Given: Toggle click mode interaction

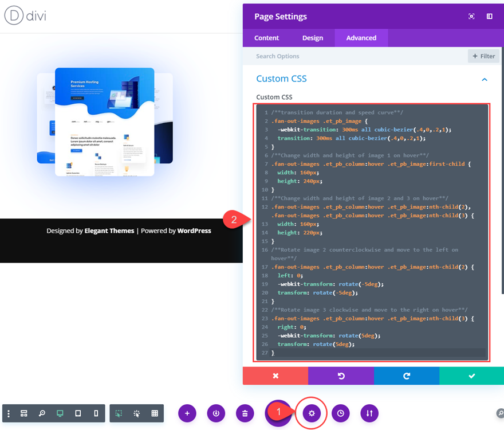Looking at the screenshot, I should point(137,413).
